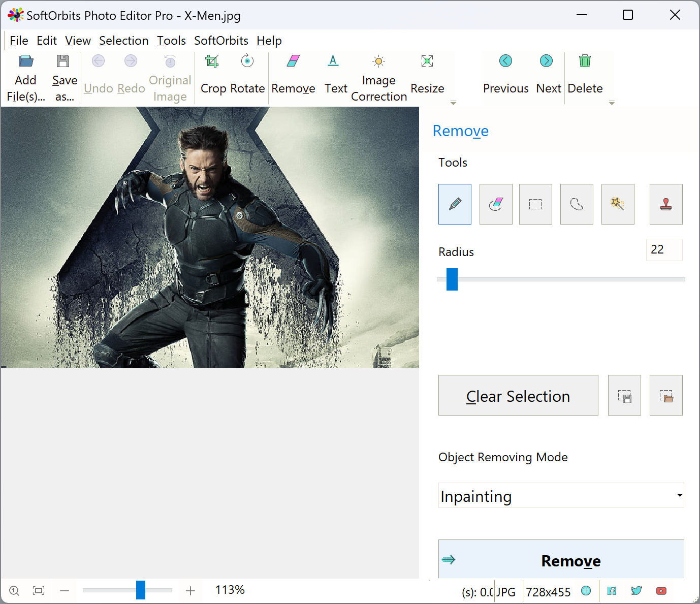Open the SoftOrbits menu

click(221, 41)
